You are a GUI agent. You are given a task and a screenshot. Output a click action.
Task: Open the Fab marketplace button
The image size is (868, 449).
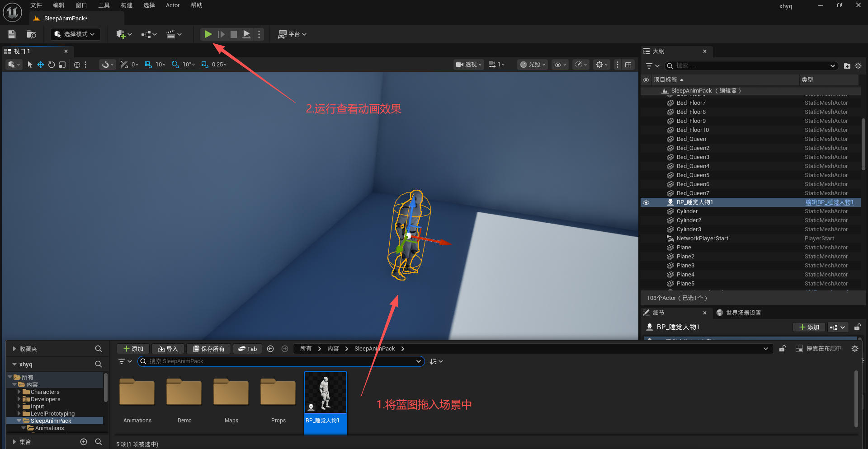click(248, 349)
